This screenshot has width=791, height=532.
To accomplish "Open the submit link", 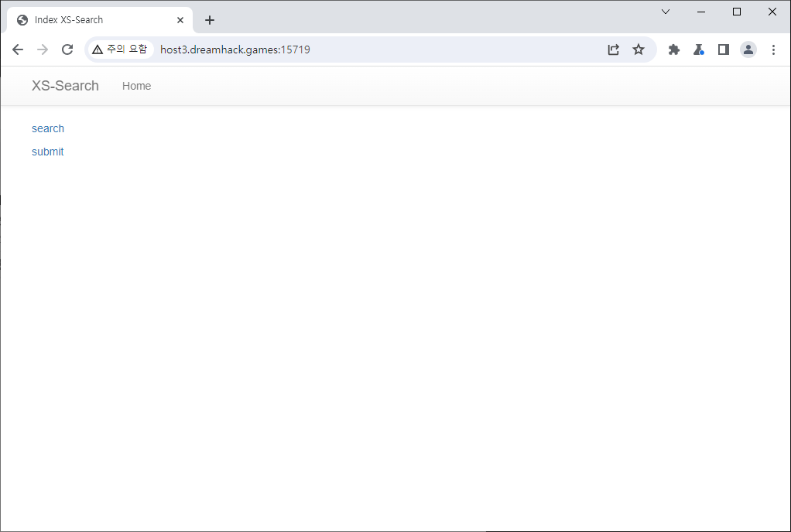I will point(48,152).
